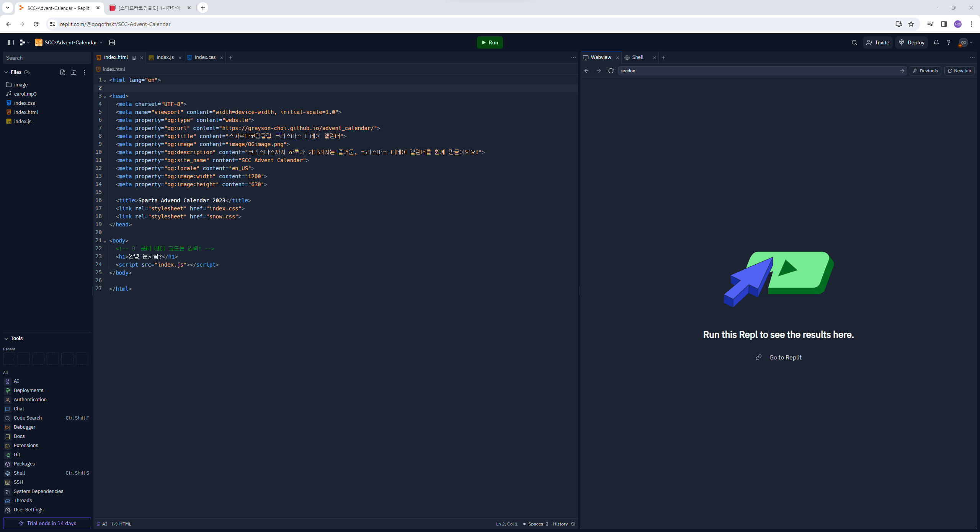Focus the file Search field
Image resolution: width=980 pixels, height=532 pixels.
pyautogui.click(x=47, y=58)
